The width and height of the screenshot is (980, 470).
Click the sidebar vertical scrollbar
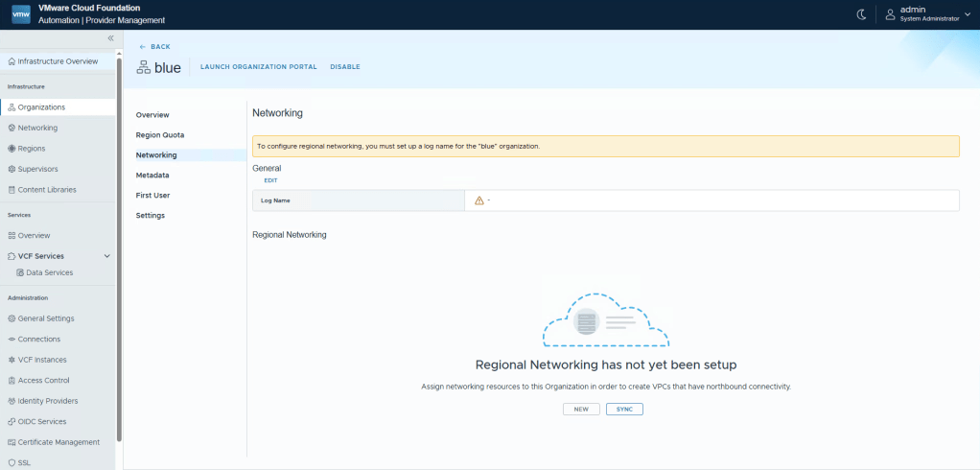119,259
